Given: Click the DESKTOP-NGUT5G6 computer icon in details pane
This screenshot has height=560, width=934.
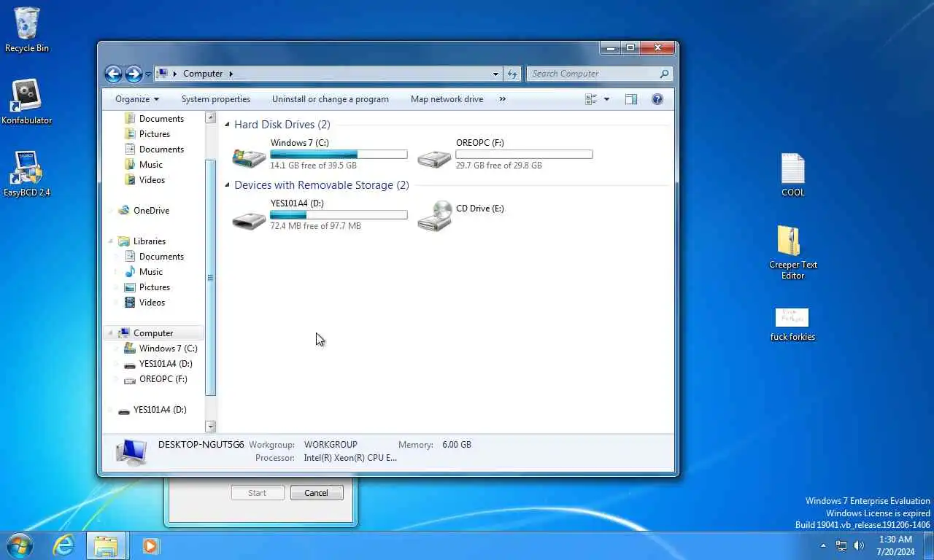Looking at the screenshot, I should click(131, 452).
